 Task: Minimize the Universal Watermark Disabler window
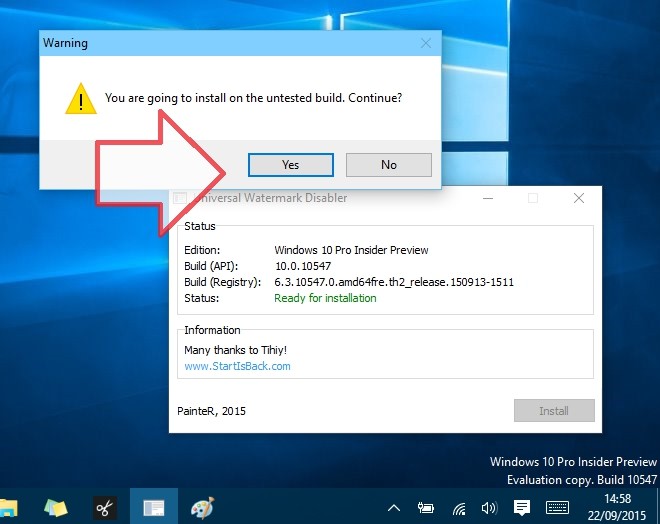point(487,198)
